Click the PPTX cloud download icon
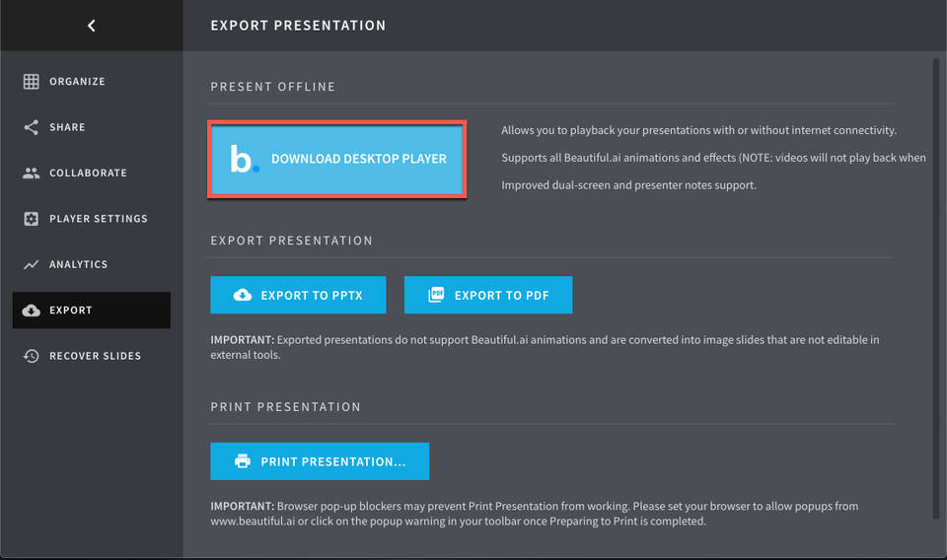The width and height of the screenshot is (947, 560). (x=243, y=295)
